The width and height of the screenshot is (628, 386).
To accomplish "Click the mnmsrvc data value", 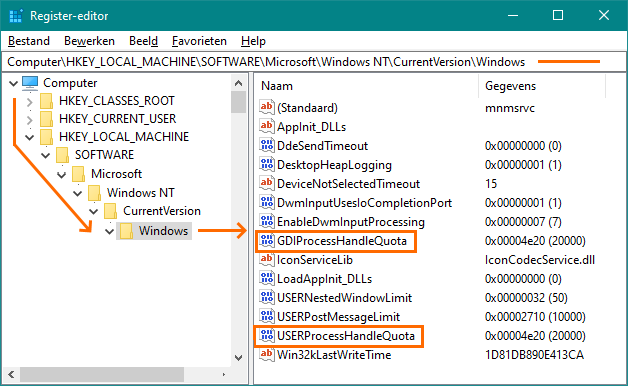I will point(509,108).
